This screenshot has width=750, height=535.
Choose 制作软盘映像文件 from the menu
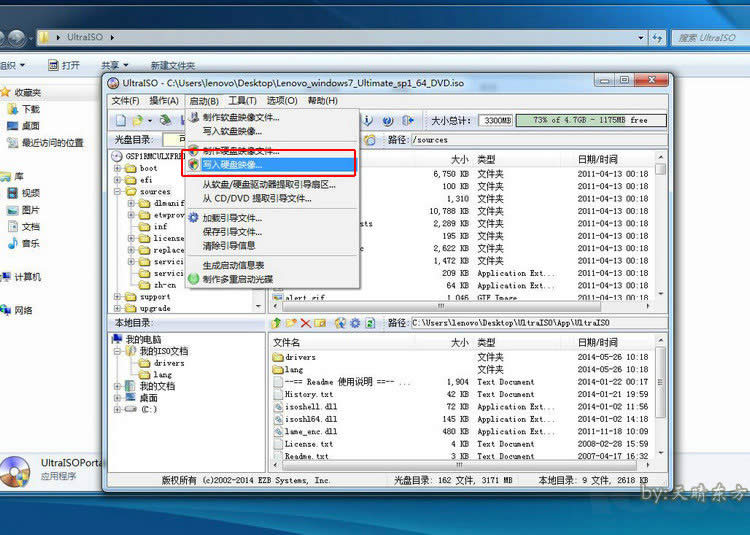241,117
